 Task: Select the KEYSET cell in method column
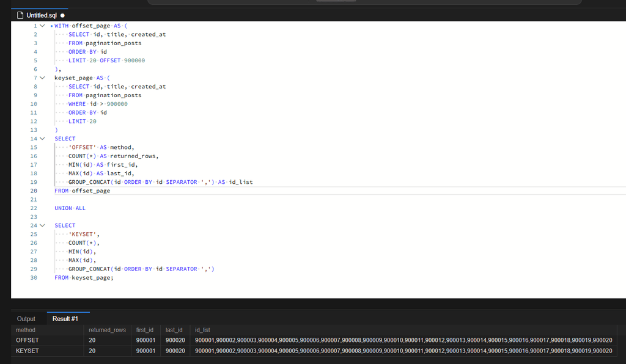(x=48, y=351)
